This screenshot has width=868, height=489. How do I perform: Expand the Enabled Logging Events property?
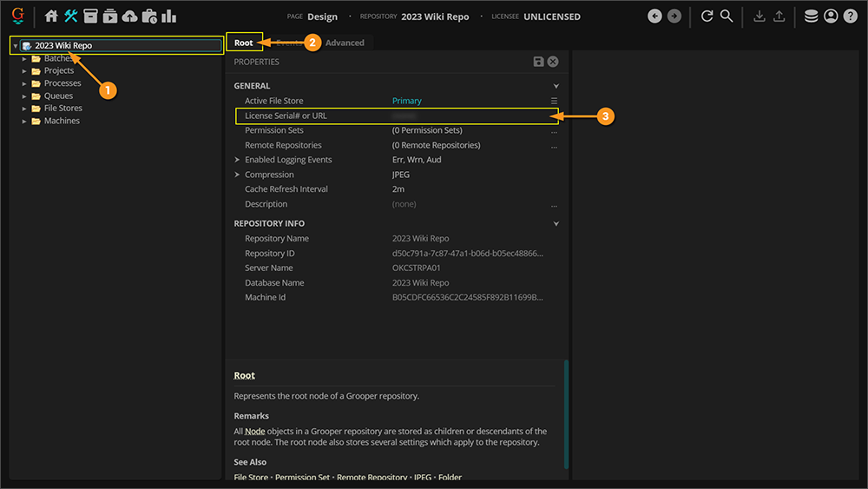[x=237, y=160]
